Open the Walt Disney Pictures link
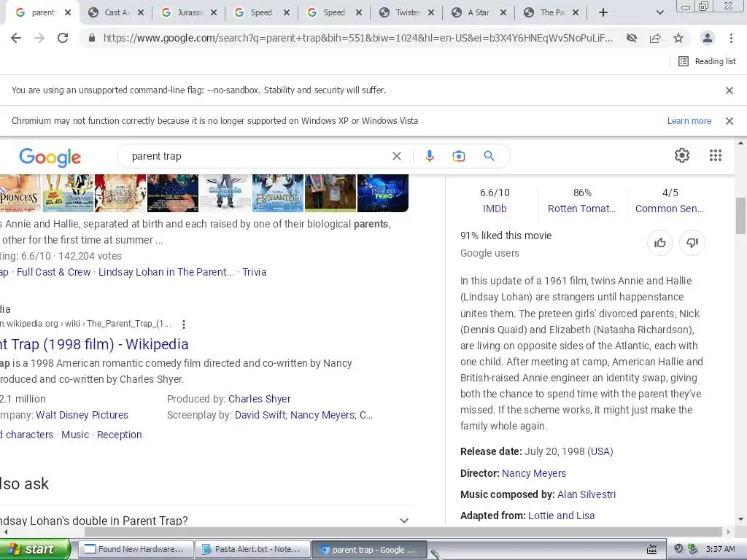747x560 pixels. coord(82,415)
